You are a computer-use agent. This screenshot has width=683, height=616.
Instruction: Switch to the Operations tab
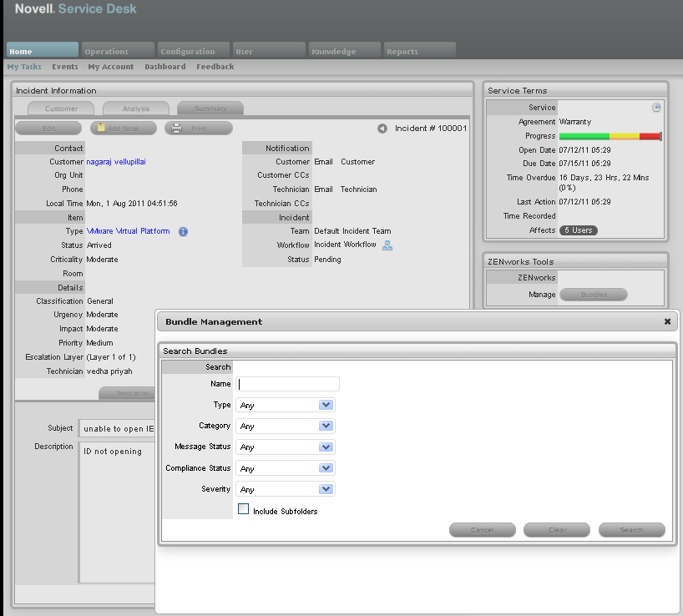118,51
